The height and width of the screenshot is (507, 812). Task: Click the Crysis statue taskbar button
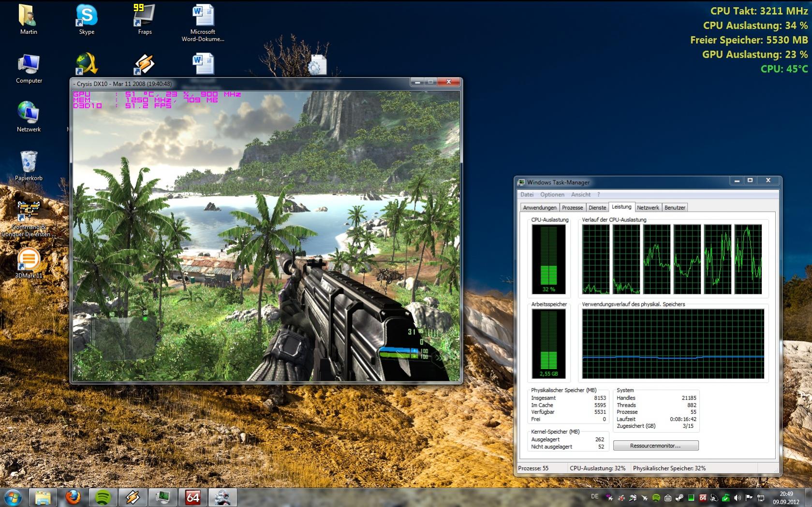point(223,497)
